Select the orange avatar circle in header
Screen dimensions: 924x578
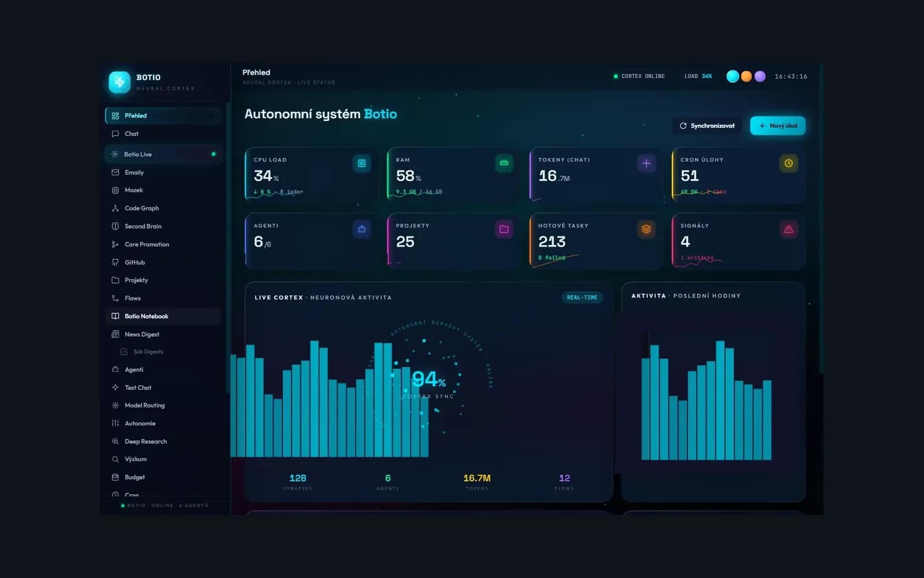tap(746, 76)
